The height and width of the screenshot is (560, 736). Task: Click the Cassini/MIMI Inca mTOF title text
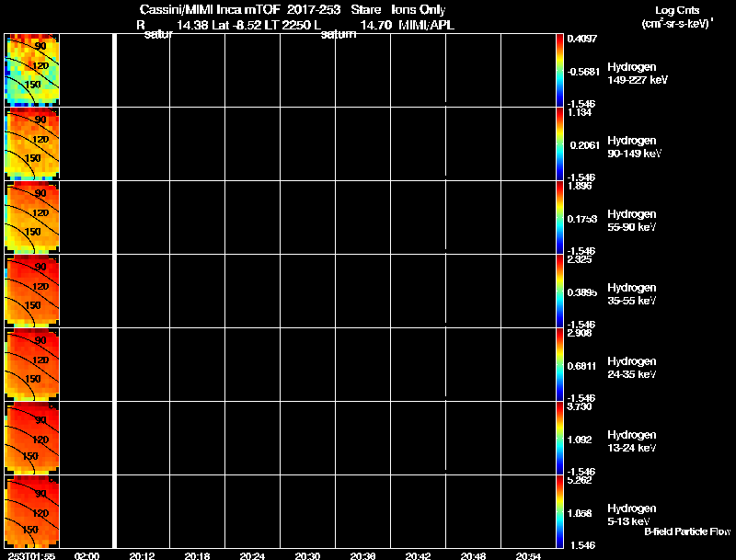(210, 9)
